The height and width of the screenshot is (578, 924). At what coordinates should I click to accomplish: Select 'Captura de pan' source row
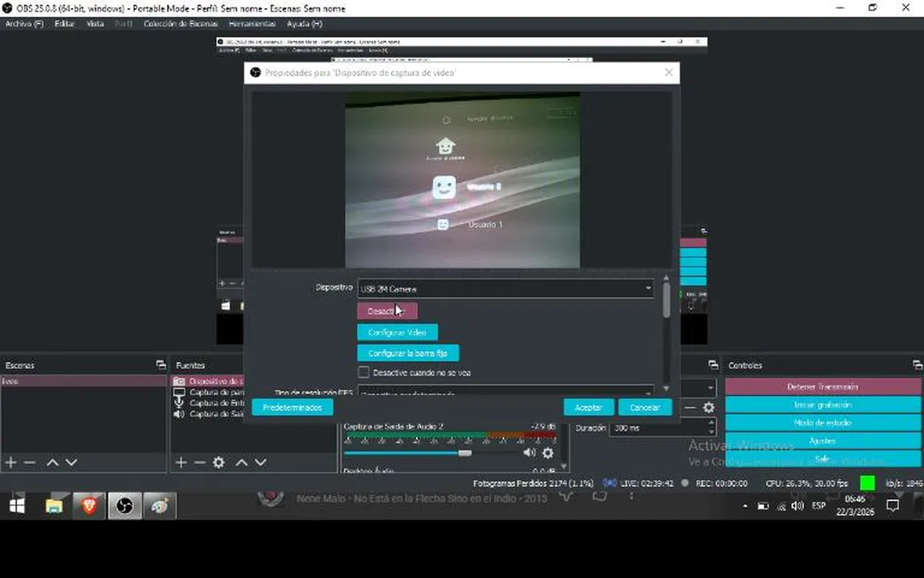coord(209,393)
